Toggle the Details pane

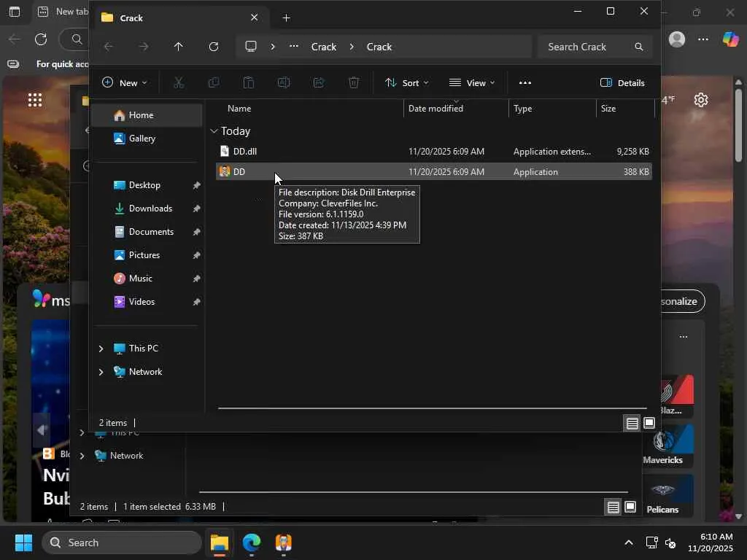pos(622,83)
